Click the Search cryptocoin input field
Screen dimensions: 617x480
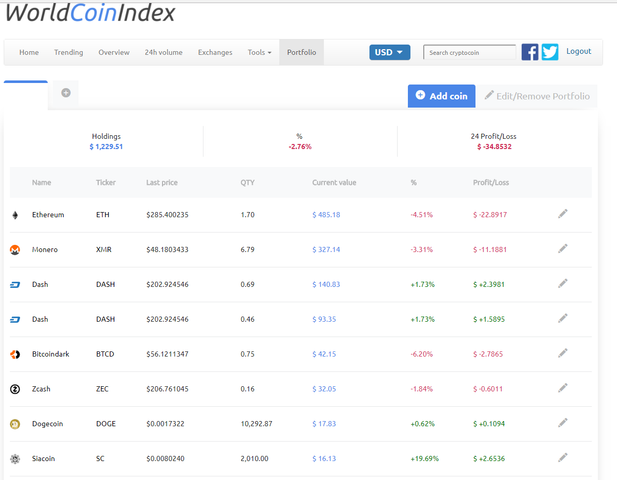point(470,52)
